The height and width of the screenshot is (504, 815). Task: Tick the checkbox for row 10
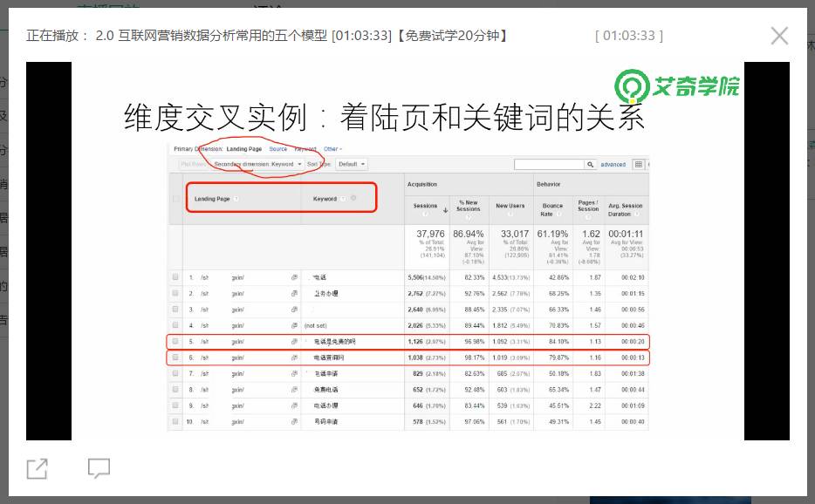[x=175, y=421]
